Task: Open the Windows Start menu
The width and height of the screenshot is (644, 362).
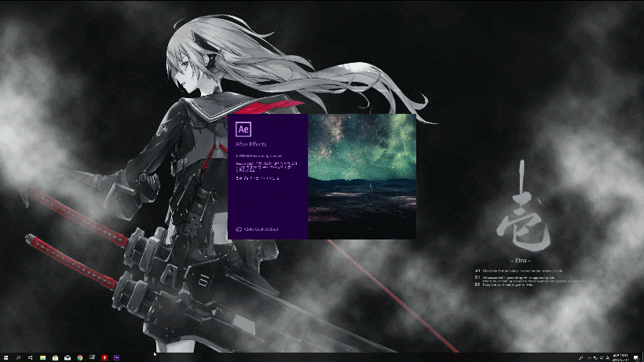Action: (x=5, y=357)
